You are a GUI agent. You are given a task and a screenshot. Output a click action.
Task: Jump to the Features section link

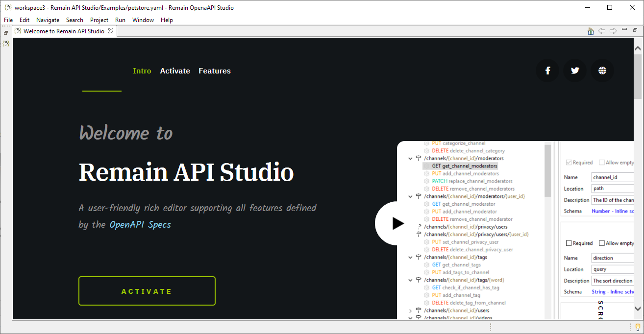pos(215,71)
